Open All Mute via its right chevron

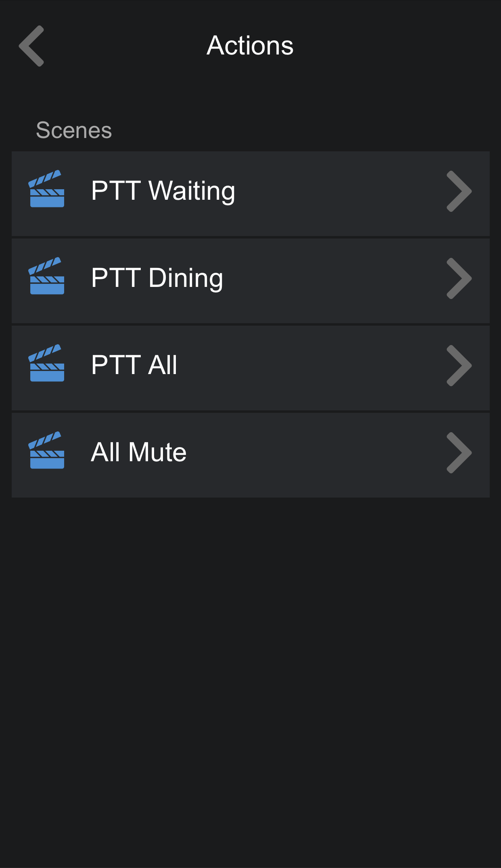click(459, 453)
